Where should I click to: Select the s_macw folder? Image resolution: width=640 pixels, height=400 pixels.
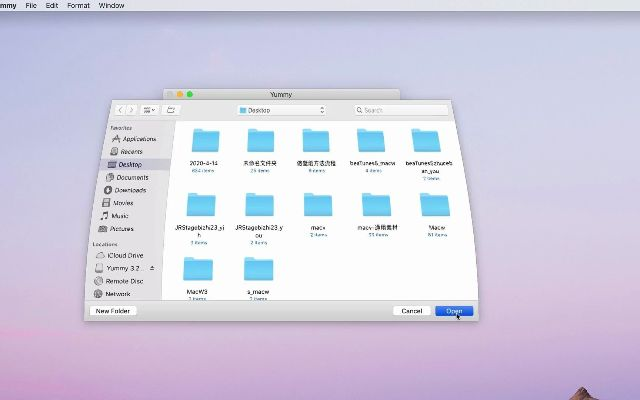(x=258, y=270)
